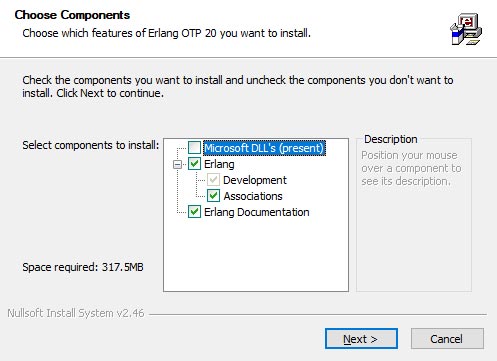Viewport: 497px width, 361px height.
Task: Select the Microsoft DLL's (present) item
Action: pyautogui.click(x=264, y=148)
